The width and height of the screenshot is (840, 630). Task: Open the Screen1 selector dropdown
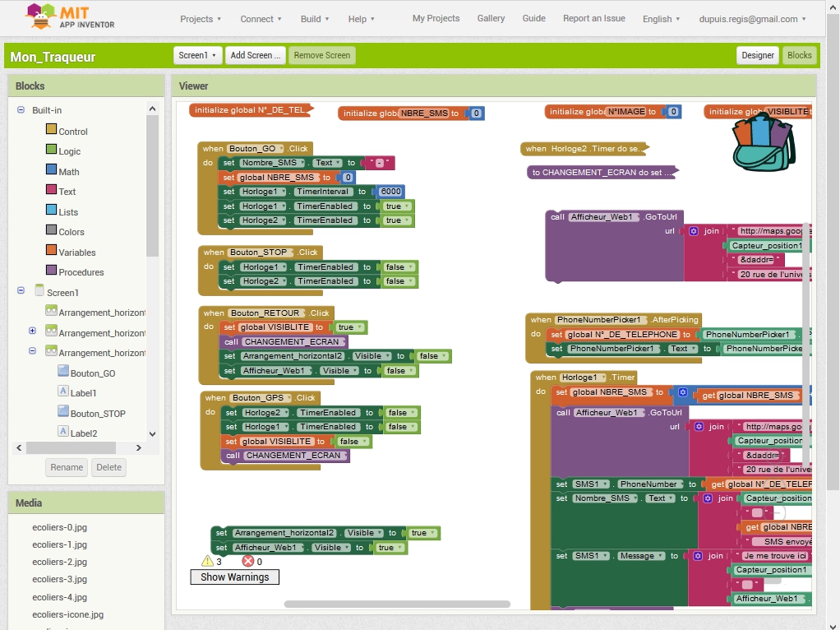coord(198,55)
